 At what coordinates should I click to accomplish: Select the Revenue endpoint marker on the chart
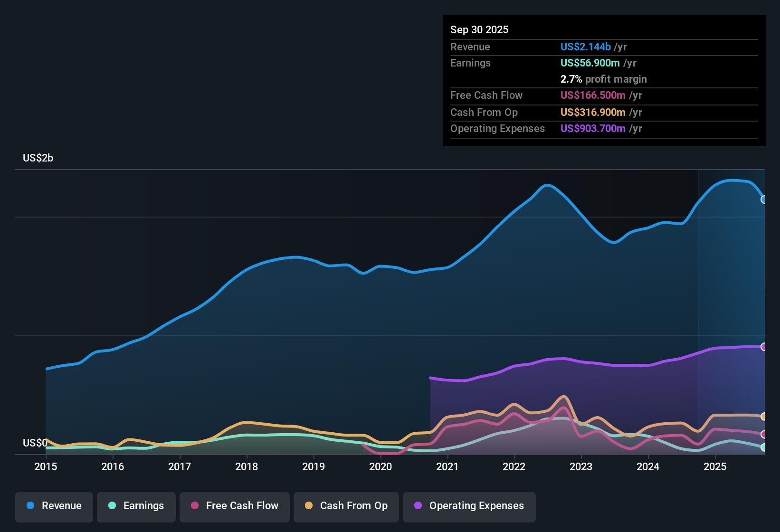(764, 199)
